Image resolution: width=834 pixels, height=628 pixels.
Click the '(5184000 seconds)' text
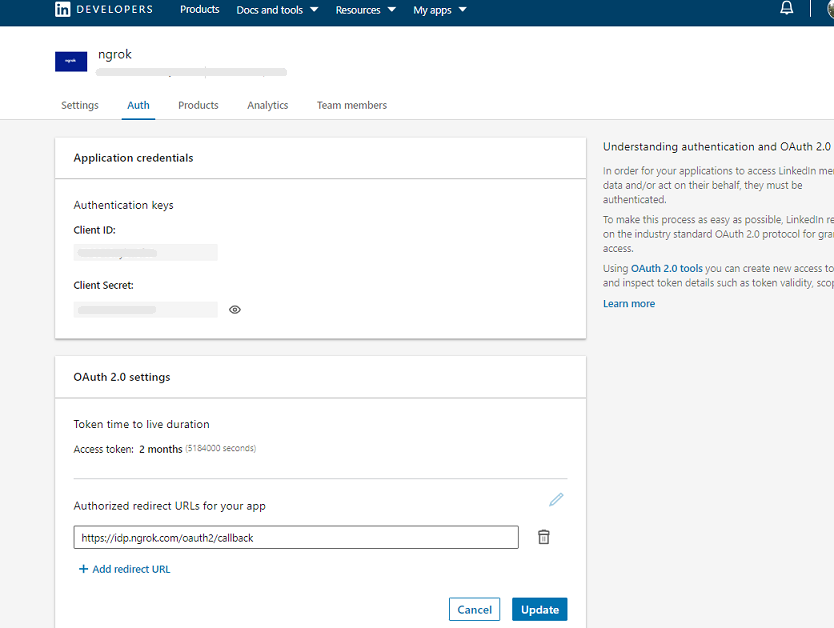point(220,448)
